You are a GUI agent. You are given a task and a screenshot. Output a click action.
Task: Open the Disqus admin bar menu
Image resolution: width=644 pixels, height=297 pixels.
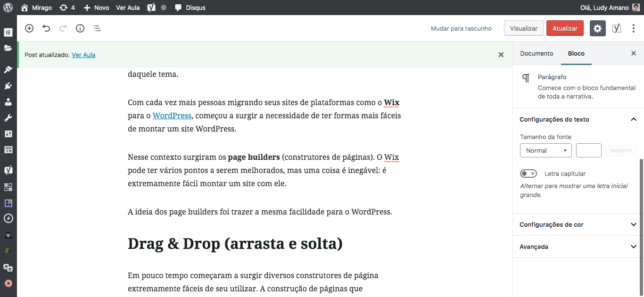(x=190, y=8)
